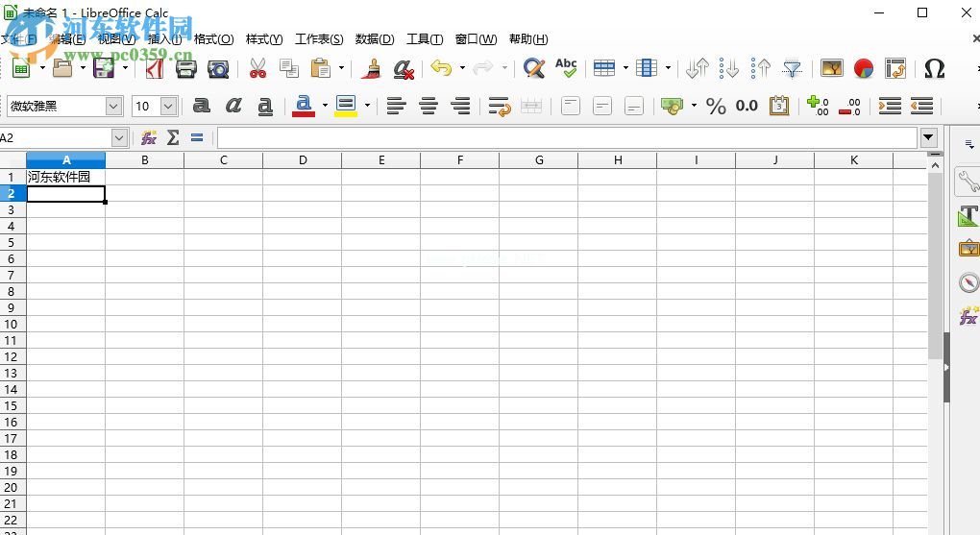Align text right
The height and width of the screenshot is (535, 980).
[460, 106]
